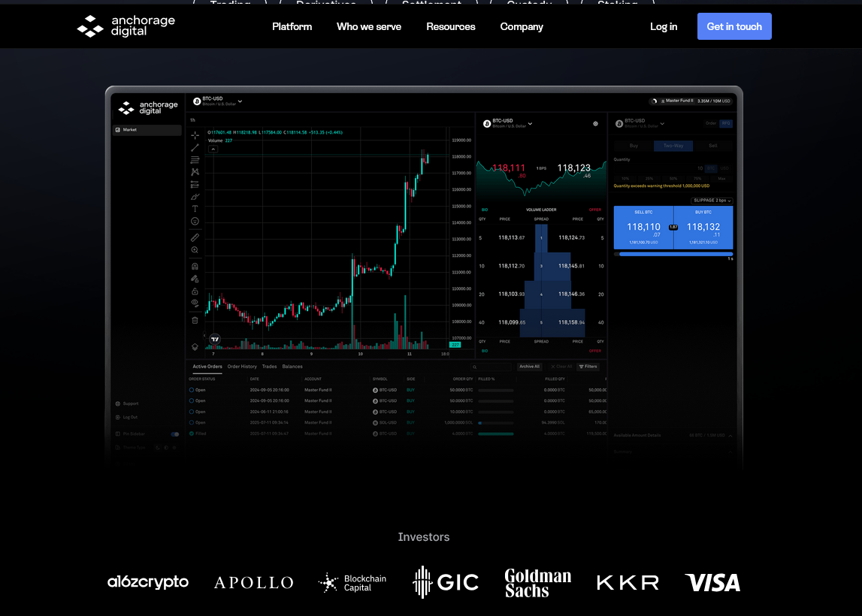Toggle the Pin Sidebar switch

pyautogui.click(x=175, y=434)
